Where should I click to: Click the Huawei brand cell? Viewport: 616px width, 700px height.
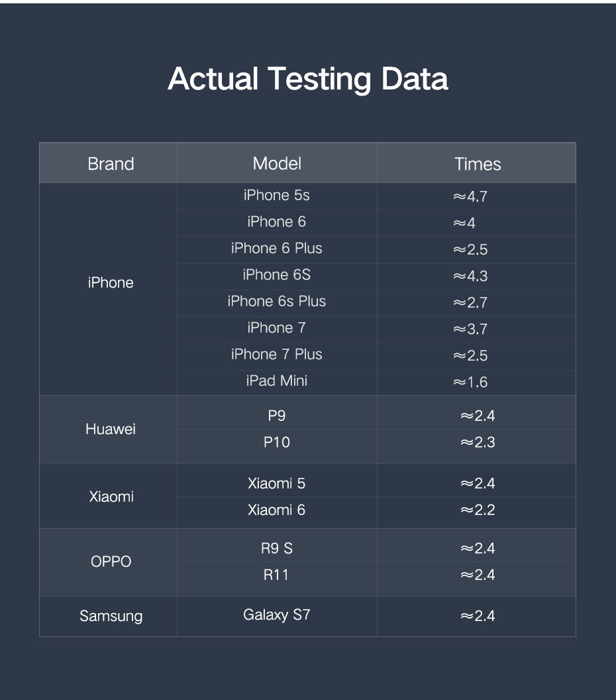(x=111, y=429)
